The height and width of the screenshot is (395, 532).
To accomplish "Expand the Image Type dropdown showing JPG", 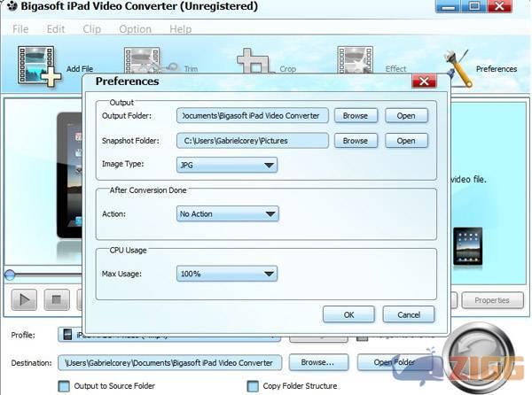I will point(227,165).
